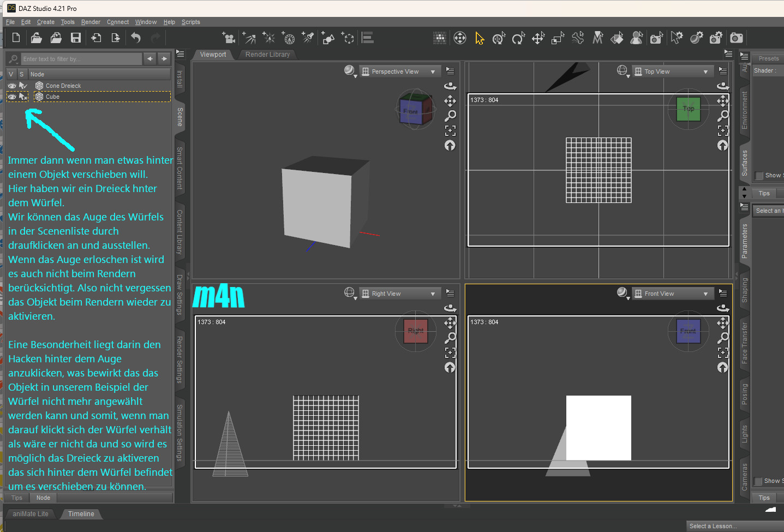Click the New Scene file icon
Viewport: 784px width, 532px height.
(16, 38)
